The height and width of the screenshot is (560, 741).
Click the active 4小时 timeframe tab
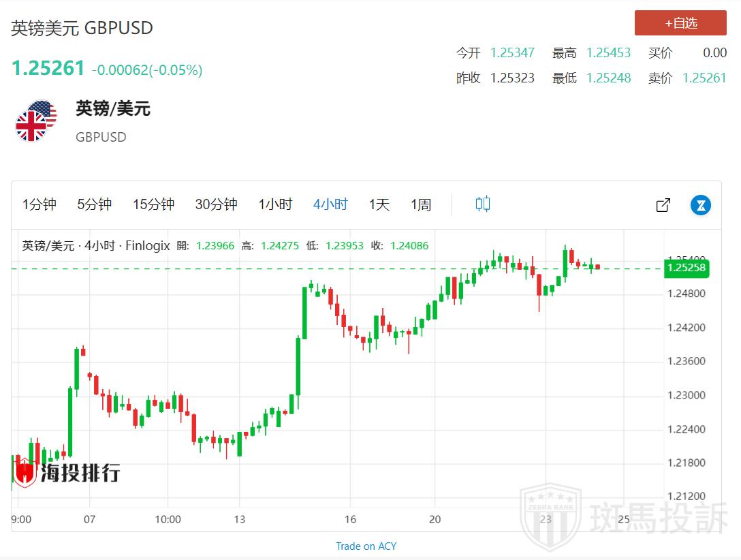click(330, 204)
